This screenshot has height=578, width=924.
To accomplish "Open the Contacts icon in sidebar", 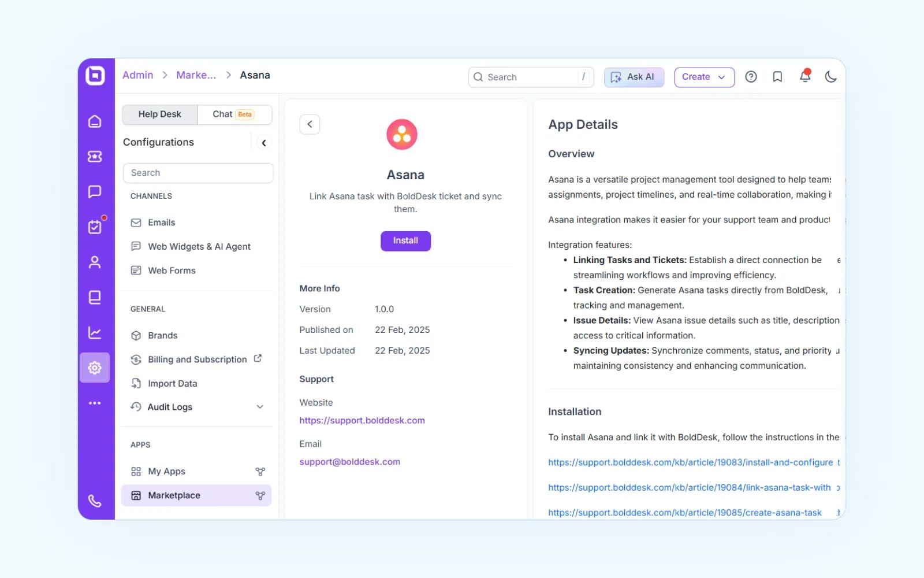I will 95,262.
